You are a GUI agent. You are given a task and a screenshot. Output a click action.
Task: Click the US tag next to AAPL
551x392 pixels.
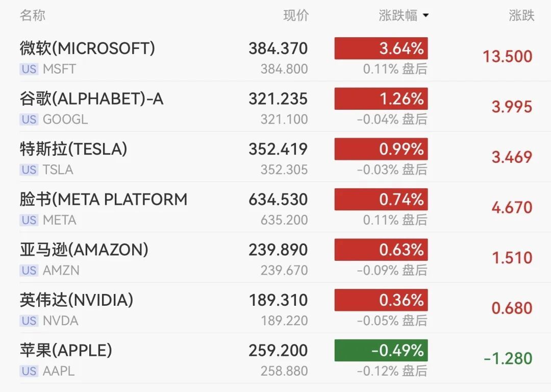click(29, 371)
